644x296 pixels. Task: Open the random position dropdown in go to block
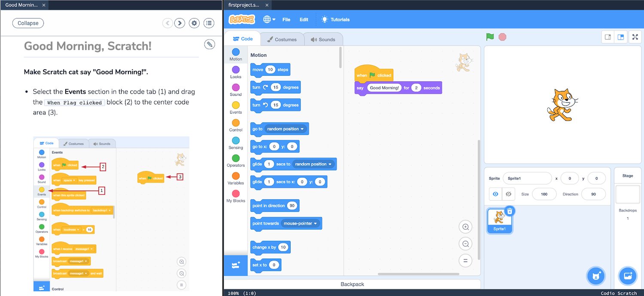pyautogui.click(x=302, y=128)
